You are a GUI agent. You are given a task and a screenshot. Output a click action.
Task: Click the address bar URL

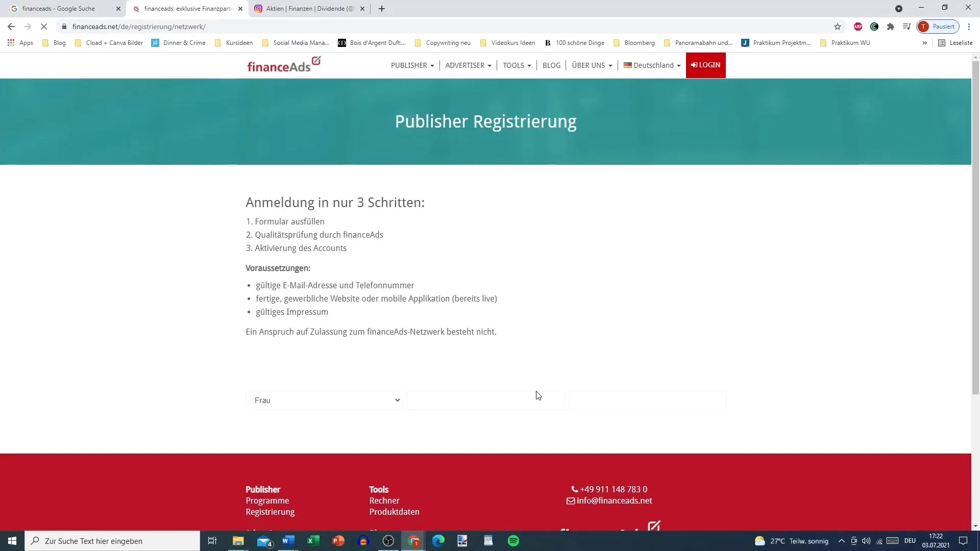tap(139, 27)
